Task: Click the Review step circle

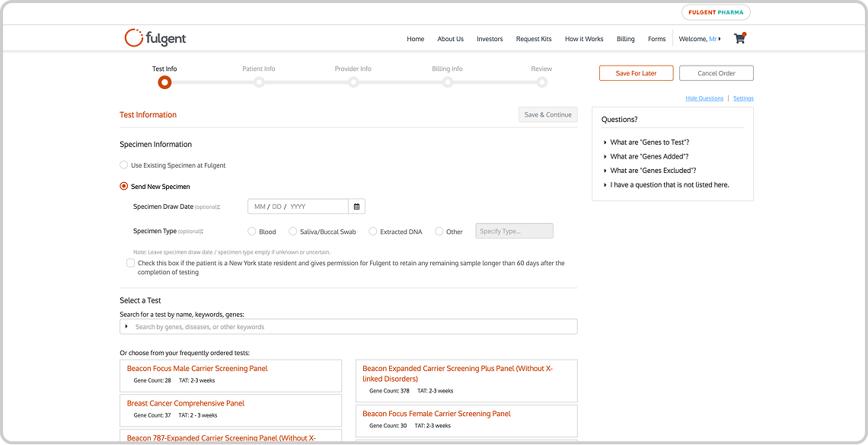Action: pyautogui.click(x=541, y=82)
